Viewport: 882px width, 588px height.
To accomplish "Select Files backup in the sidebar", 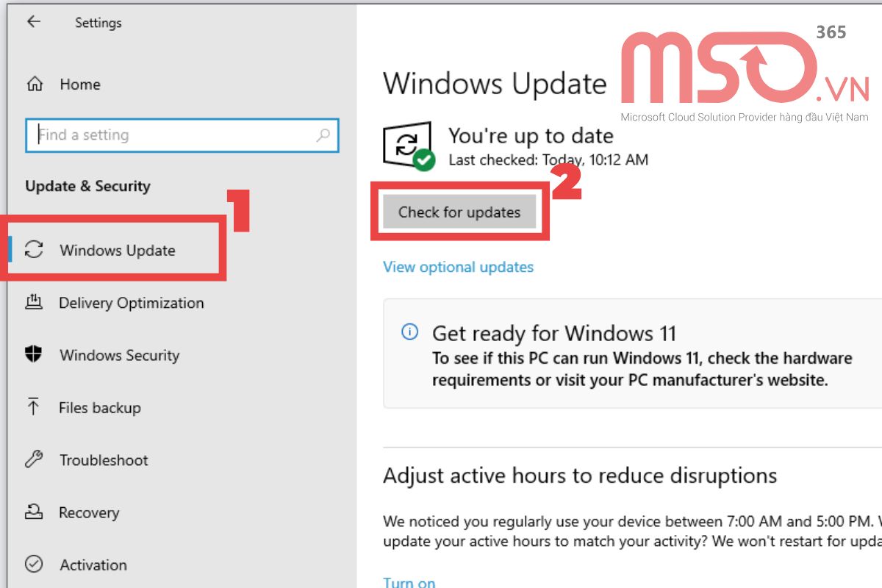I will [x=100, y=407].
